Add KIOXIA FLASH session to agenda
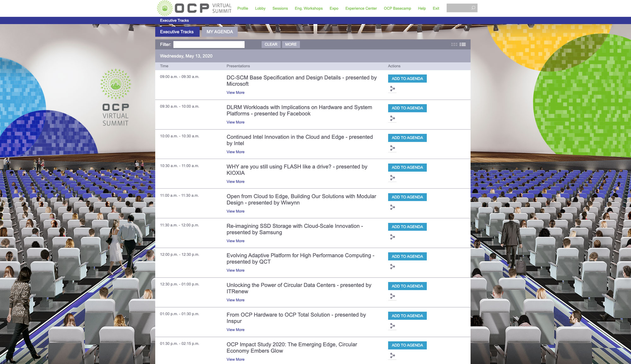 point(407,167)
